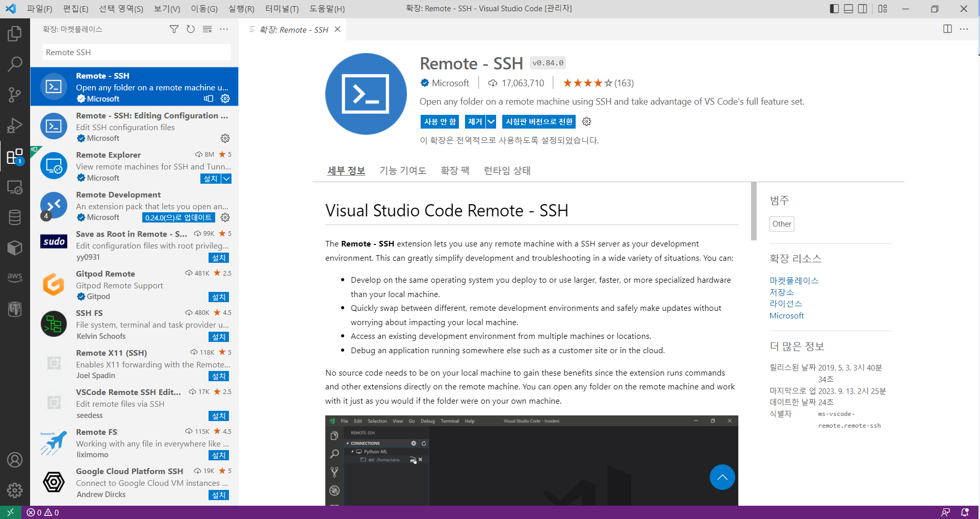The image size is (980, 519).
Task: Close the 확장: Remote - SSH editor tab
Action: click(x=338, y=29)
